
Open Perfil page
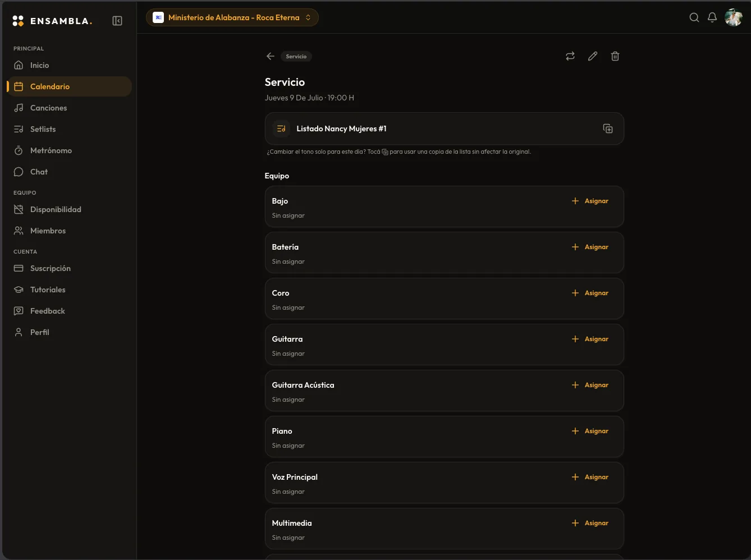(x=69, y=332)
